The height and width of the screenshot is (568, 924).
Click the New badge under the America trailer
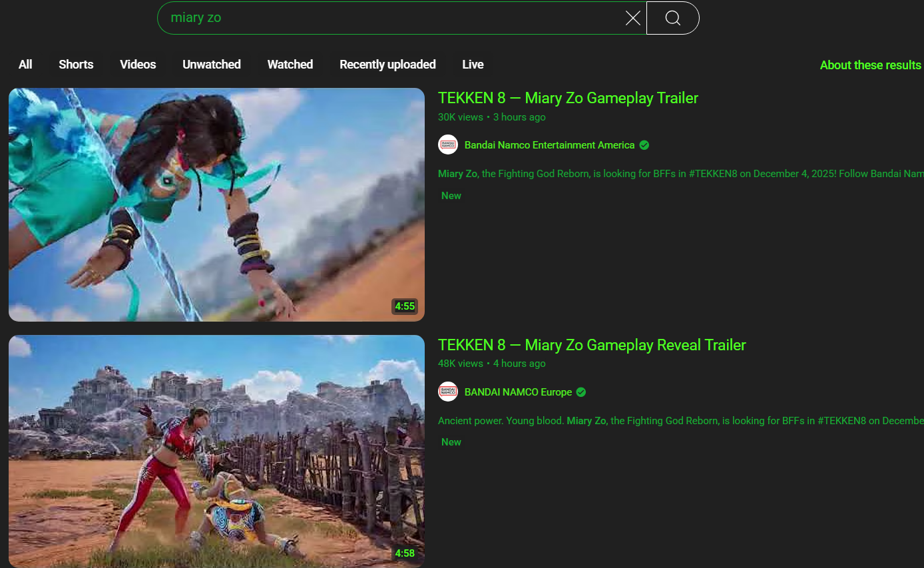point(451,196)
